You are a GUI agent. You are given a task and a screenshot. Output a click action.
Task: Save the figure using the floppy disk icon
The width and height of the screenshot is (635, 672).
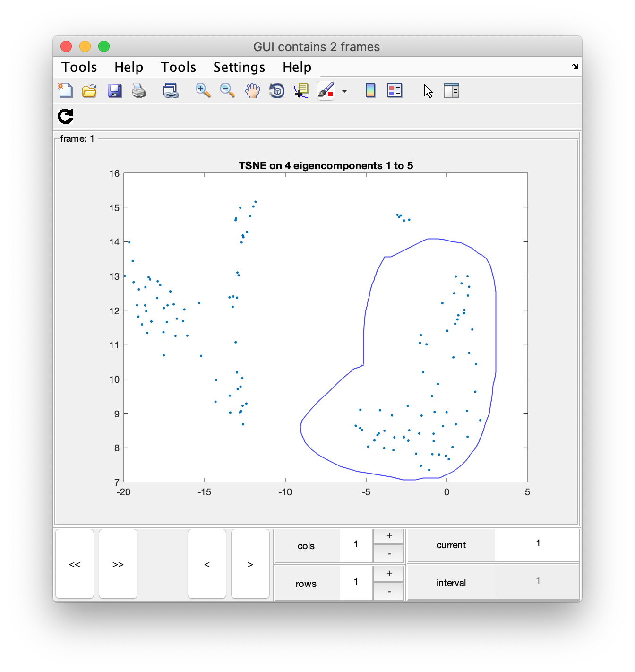point(114,90)
